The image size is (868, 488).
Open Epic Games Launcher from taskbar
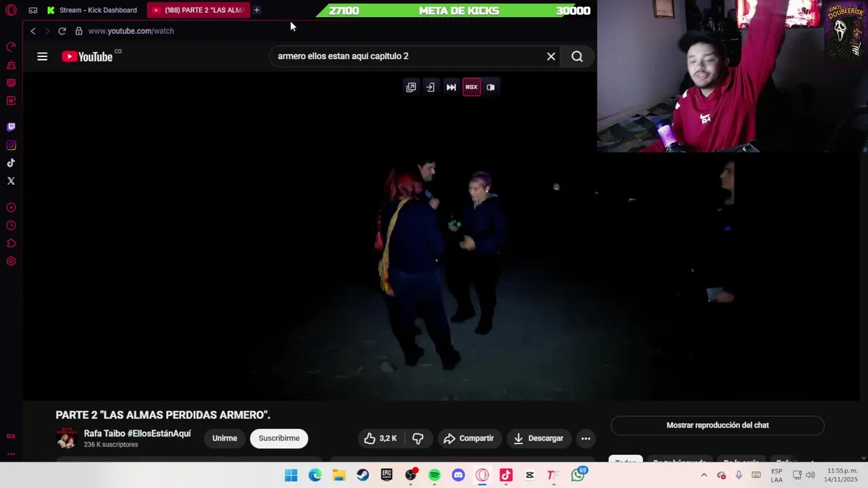pyautogui.click(x=387, y=476)
